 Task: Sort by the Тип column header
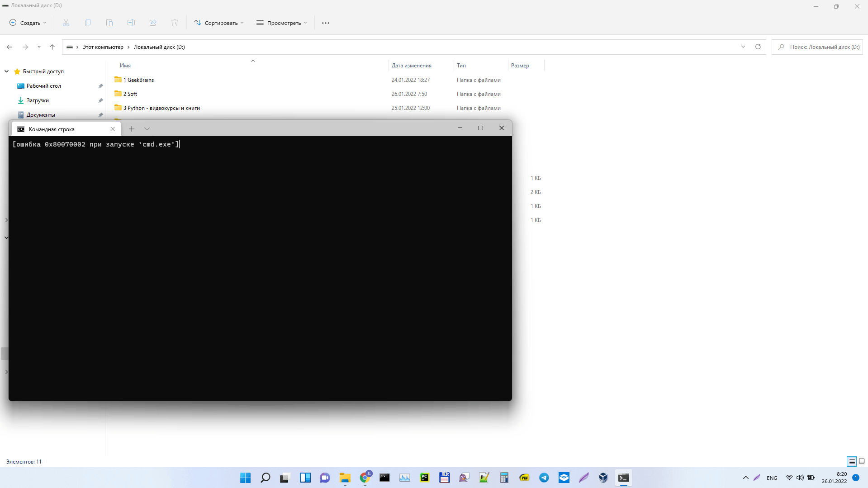[x=461, y=66]
